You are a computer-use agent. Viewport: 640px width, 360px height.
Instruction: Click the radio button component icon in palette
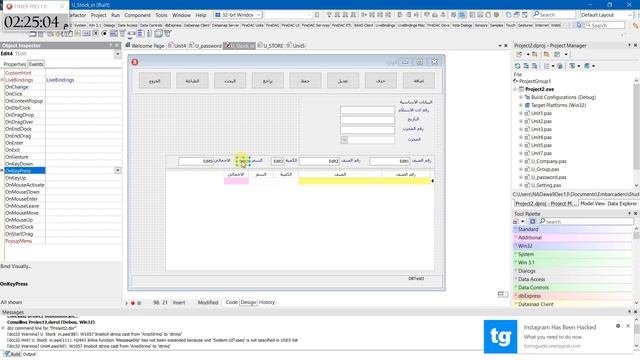click(x=104, y=33)
